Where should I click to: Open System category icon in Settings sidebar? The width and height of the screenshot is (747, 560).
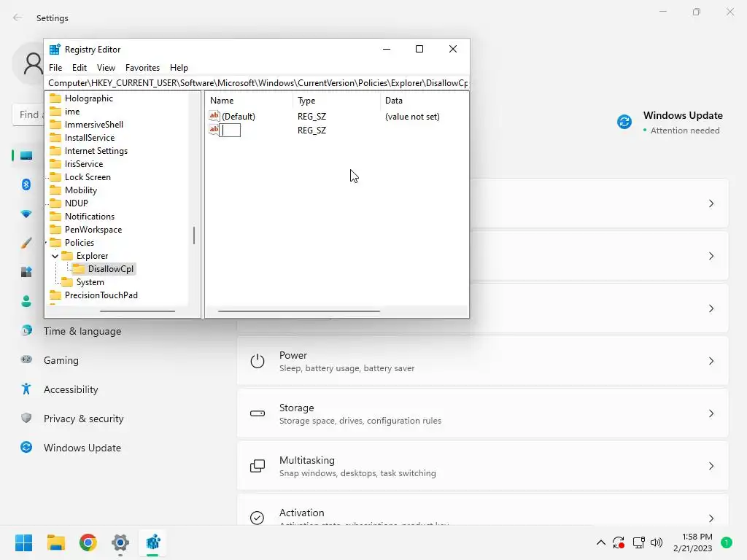click(x=26, y=156)
